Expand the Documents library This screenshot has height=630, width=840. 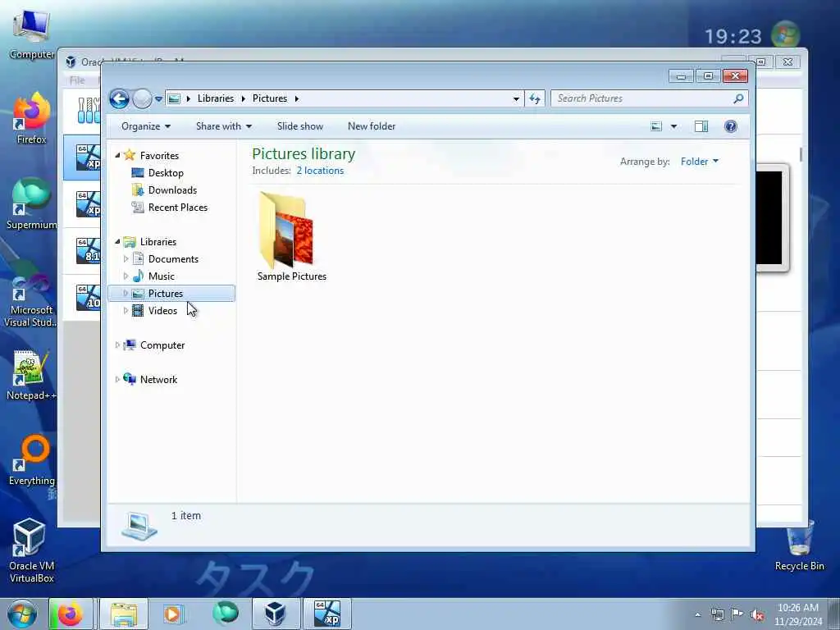tap(126, 258)
